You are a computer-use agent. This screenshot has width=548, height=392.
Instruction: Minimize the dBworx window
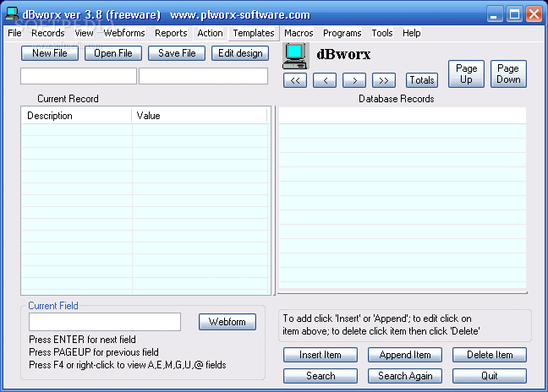tap(494, 14)
